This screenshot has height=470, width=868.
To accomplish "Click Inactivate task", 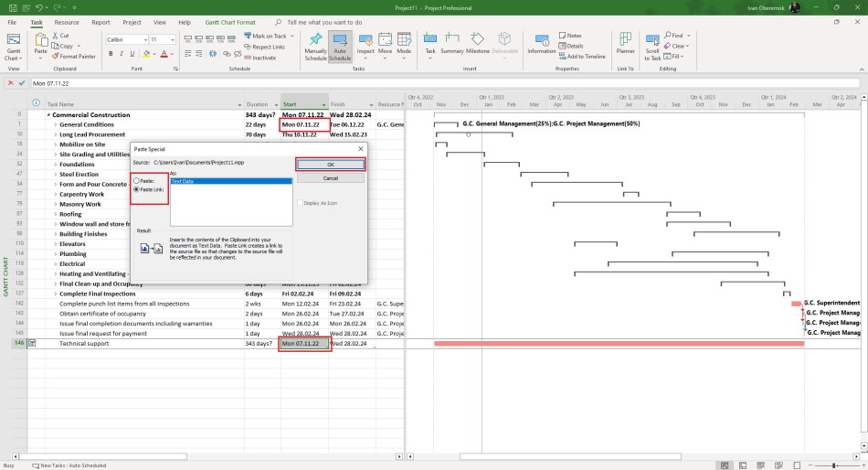I will [260, 57].
